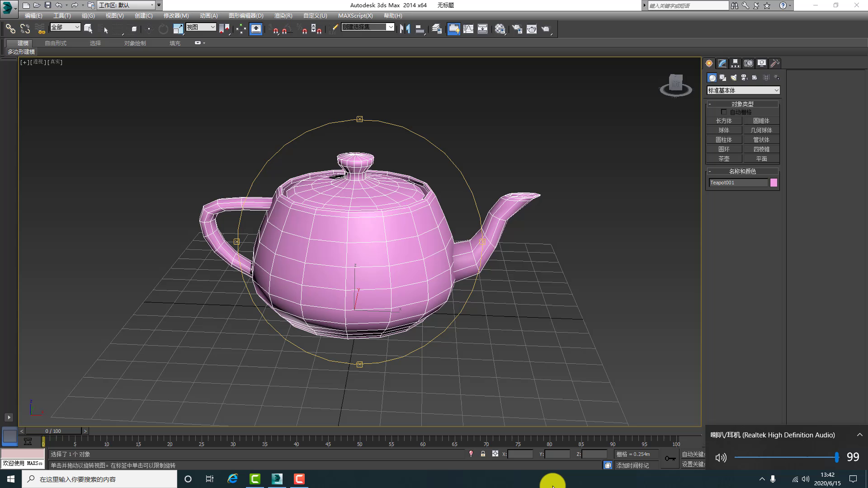
Task: Open the Material Editor icon
Action: (x=500, y=29)
